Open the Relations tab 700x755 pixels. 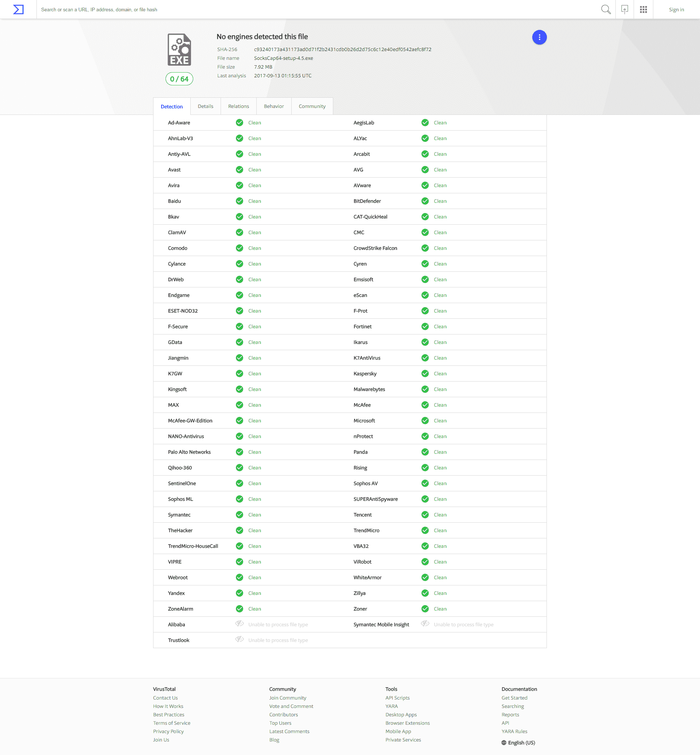[238, 106]
